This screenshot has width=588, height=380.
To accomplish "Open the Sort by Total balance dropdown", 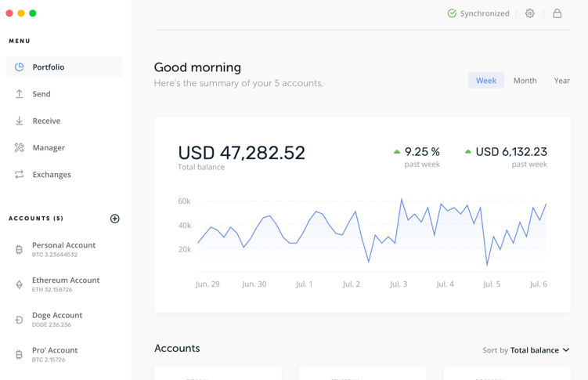I will coord(526,350).
